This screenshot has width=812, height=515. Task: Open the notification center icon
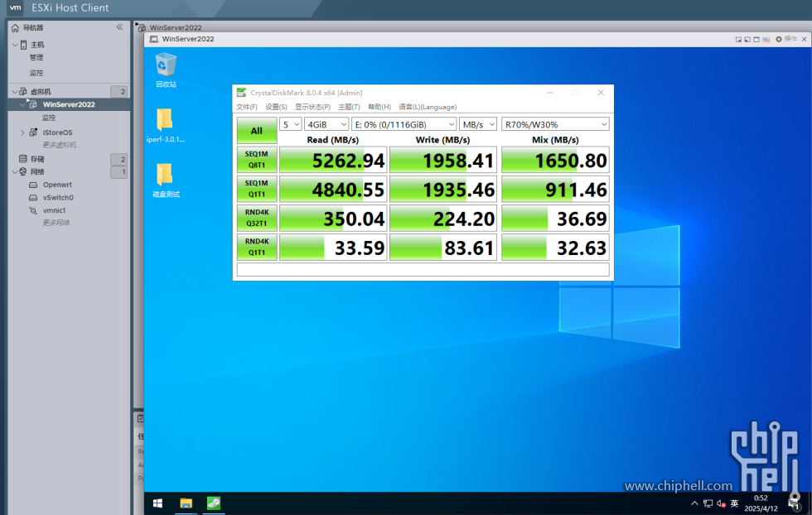(x=794, y=503)
